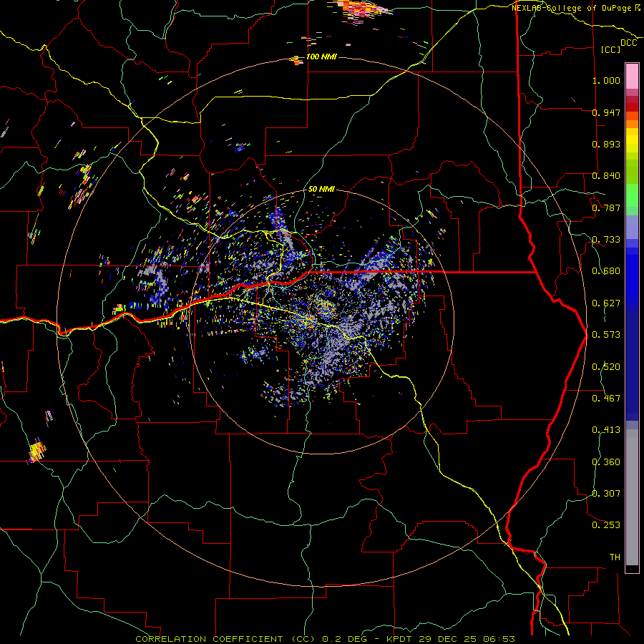Select the 0.467 legend value
The width and height of the screenshot is (644, 644).
click(606, 399)
